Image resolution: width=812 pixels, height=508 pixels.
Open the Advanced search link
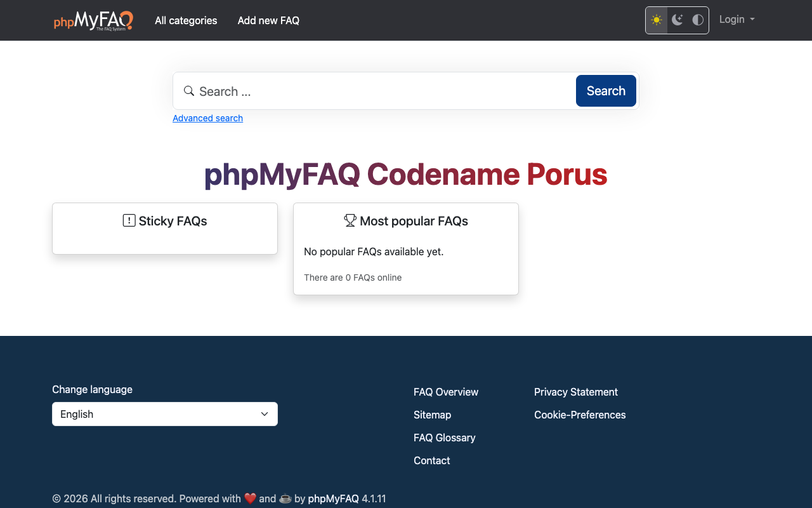[x=207, y=118]
